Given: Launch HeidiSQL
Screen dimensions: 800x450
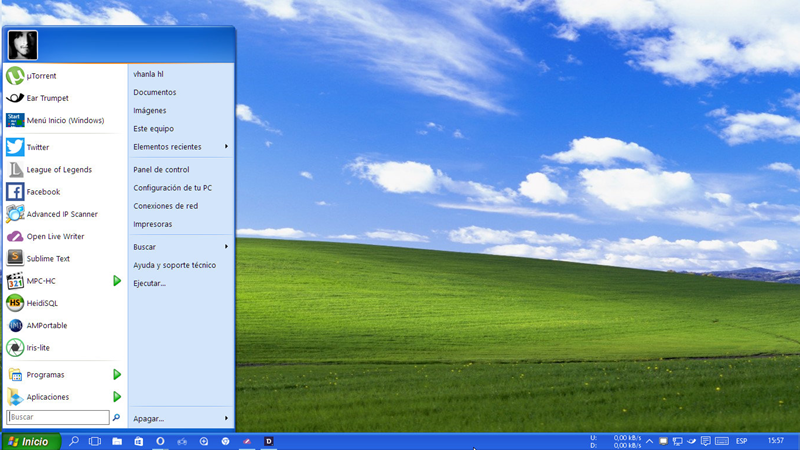Looking at the screenshot, I should click(x=65, y=303).
